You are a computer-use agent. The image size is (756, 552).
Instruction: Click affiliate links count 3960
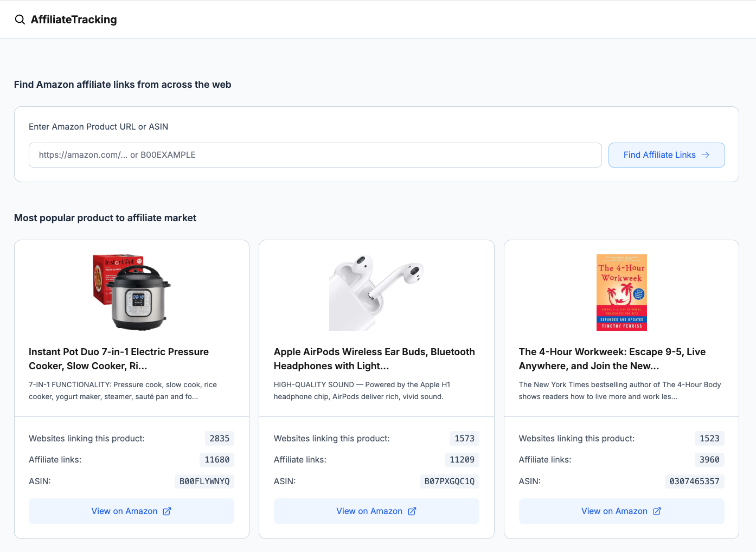click(709, 460)
